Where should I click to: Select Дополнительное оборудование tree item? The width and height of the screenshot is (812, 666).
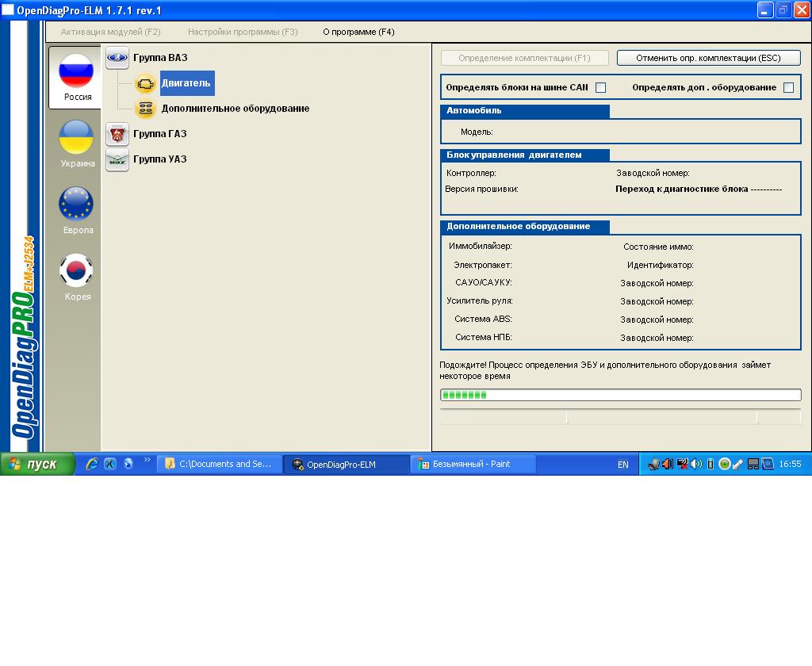[236, 109]
